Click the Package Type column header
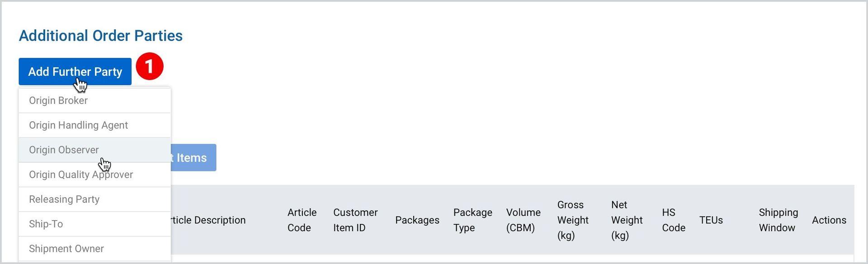This screenshot has height=264, width=868. coord(473,220)
